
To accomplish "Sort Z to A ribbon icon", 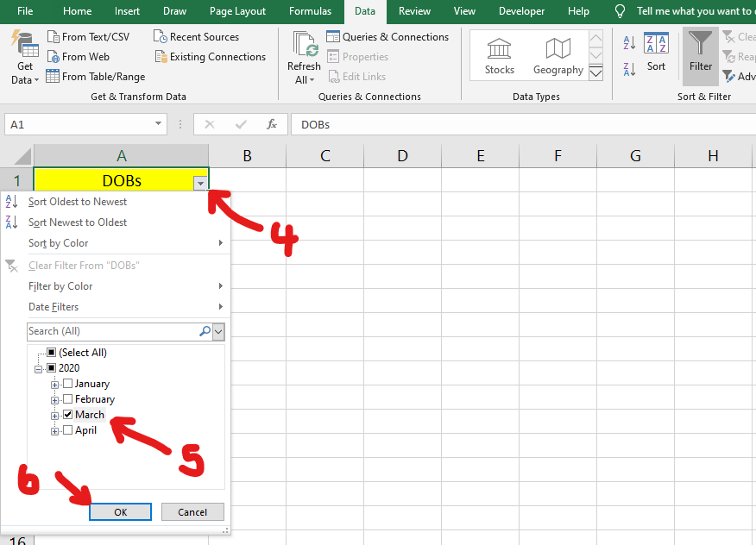I will pos(629,69).
